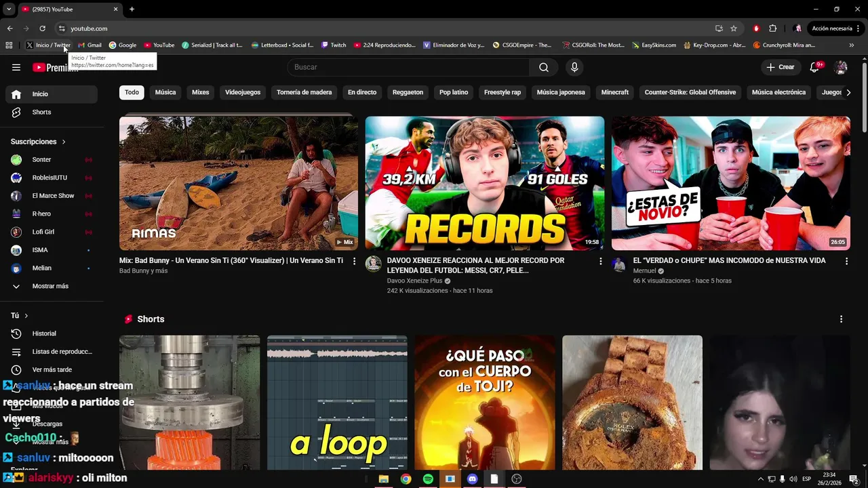Screen dimensions: 868x488
Task: Open ¿Estas de novio? video thumbnail
Action: click(731, 183)
